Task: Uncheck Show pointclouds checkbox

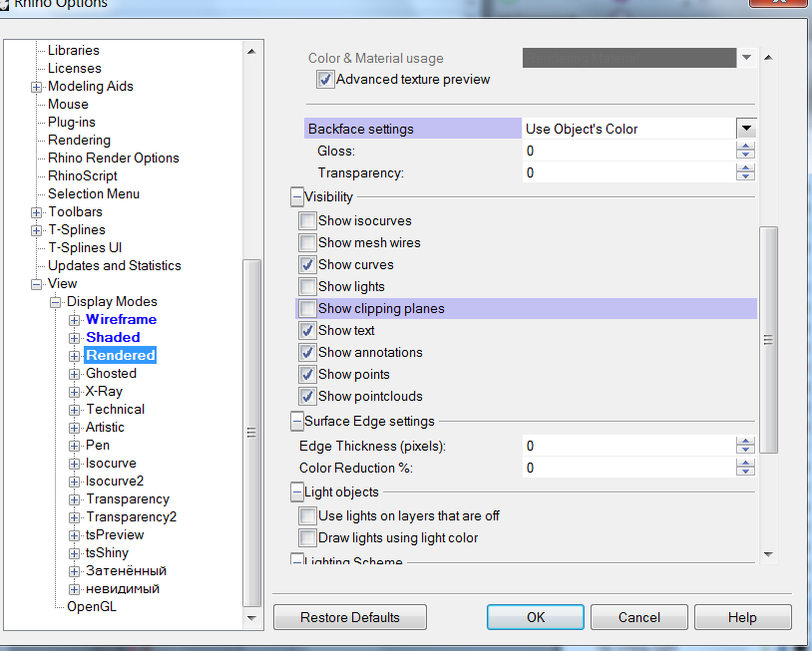Action: click(x=307, y=397)
